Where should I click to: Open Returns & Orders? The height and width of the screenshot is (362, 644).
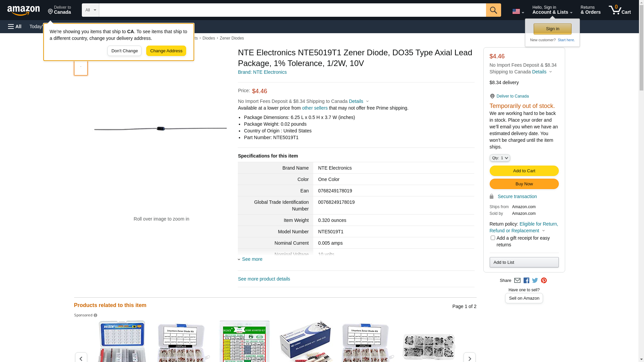[590, 10]
